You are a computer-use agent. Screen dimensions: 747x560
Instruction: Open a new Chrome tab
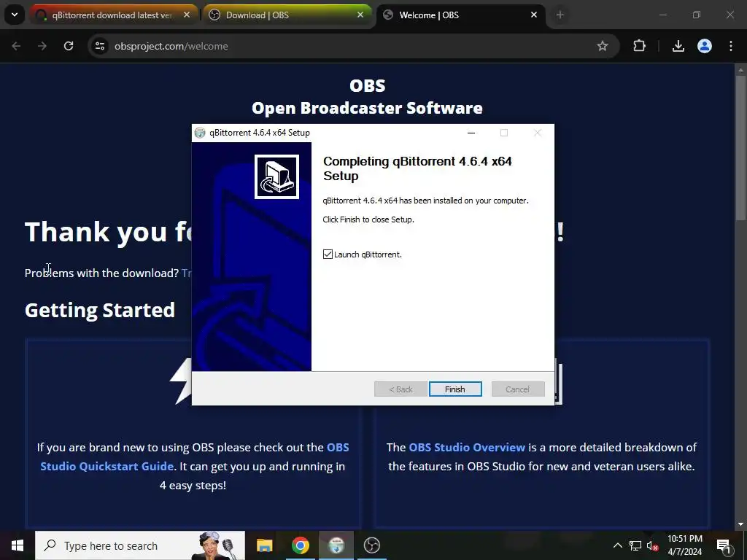pyautogui.click(x=560, y=15)
